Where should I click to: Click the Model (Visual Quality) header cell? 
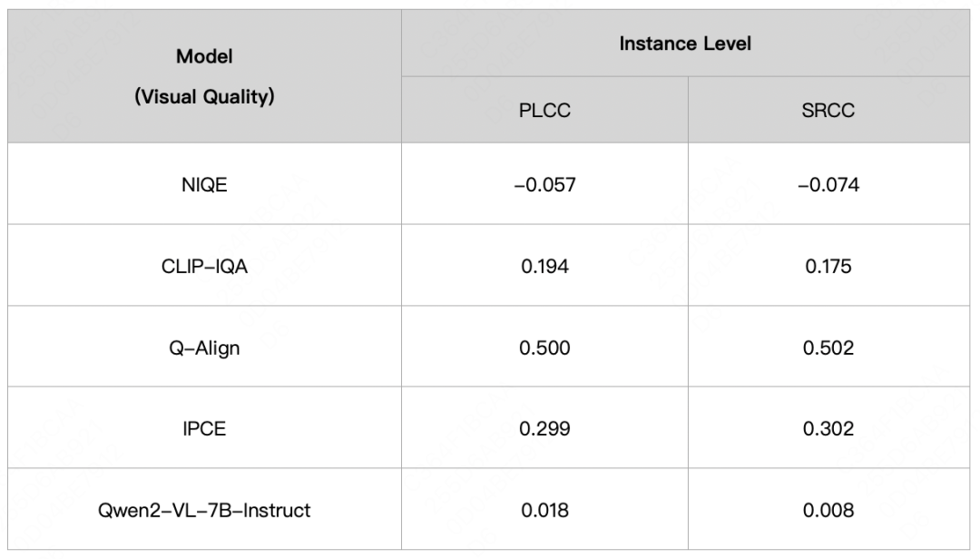click(204, 76)
